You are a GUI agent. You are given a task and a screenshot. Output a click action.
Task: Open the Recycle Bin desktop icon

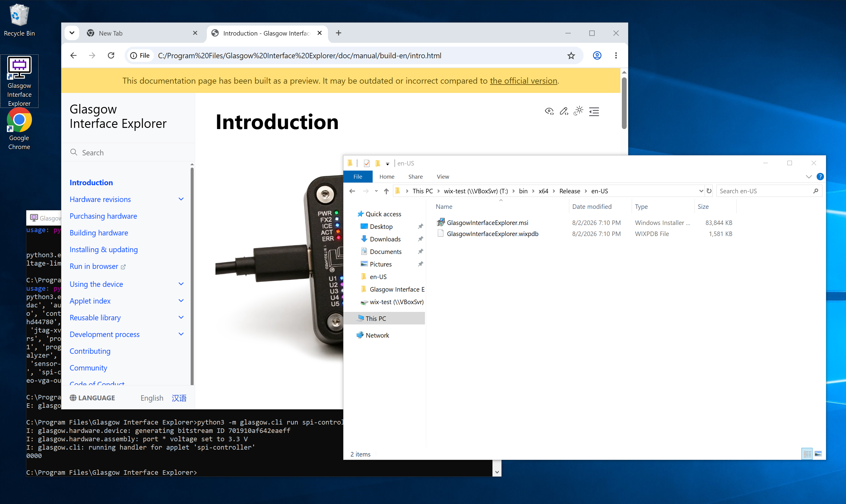[19, 20]
